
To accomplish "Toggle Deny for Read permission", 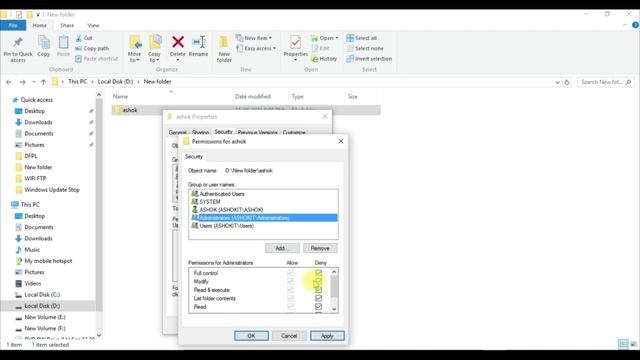I will pyautogui.click(x=318, y=307).
